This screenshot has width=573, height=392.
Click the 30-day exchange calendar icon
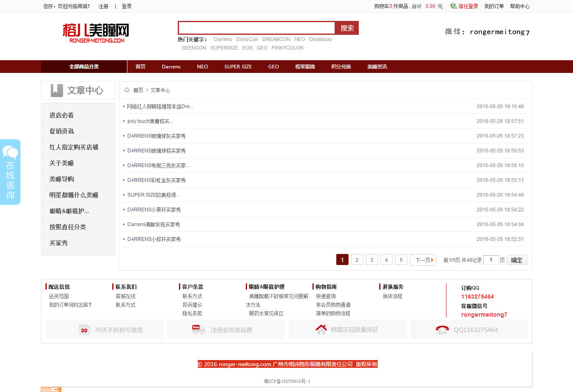pyautogui.click(x=84, y=330)
